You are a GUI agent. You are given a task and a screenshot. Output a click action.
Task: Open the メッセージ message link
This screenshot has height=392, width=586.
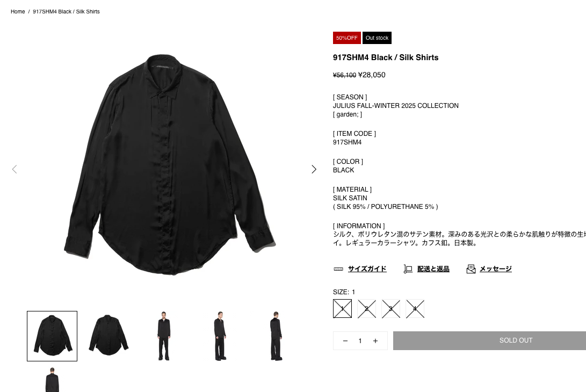click(x=496, y=269)
